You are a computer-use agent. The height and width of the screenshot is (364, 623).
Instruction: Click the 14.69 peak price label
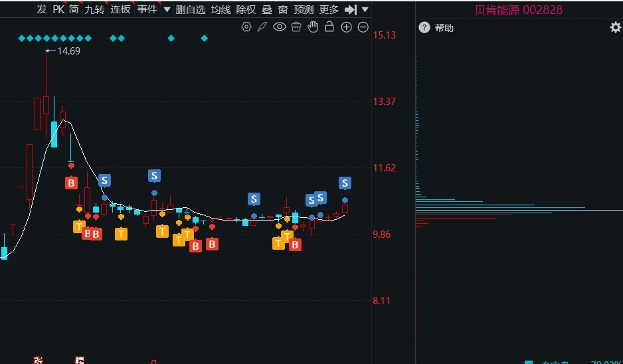click(68, 51)
